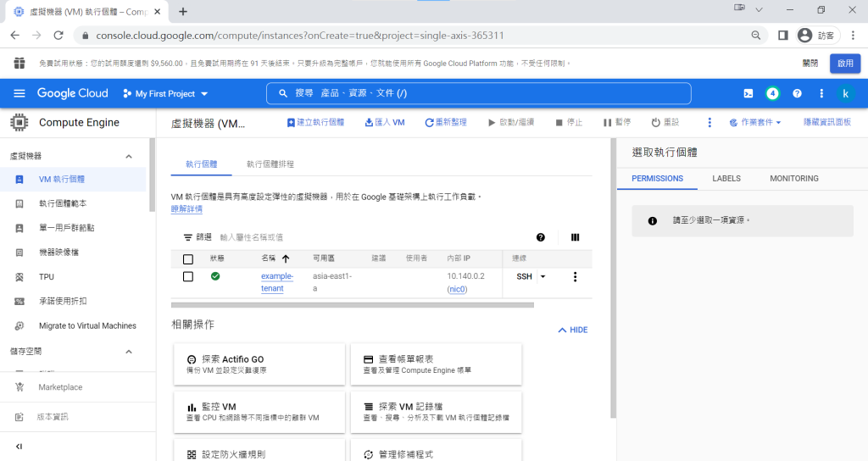Image resolution: width=868 pixels, height=461 pixels.
Task: Click 重新整理 refresh button
Action: (x=446, y=122)
